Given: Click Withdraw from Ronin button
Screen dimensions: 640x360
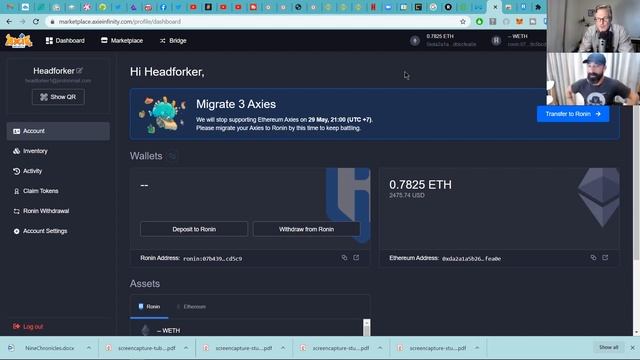Looking at the screenshot, I should click(x=306, y=229).
